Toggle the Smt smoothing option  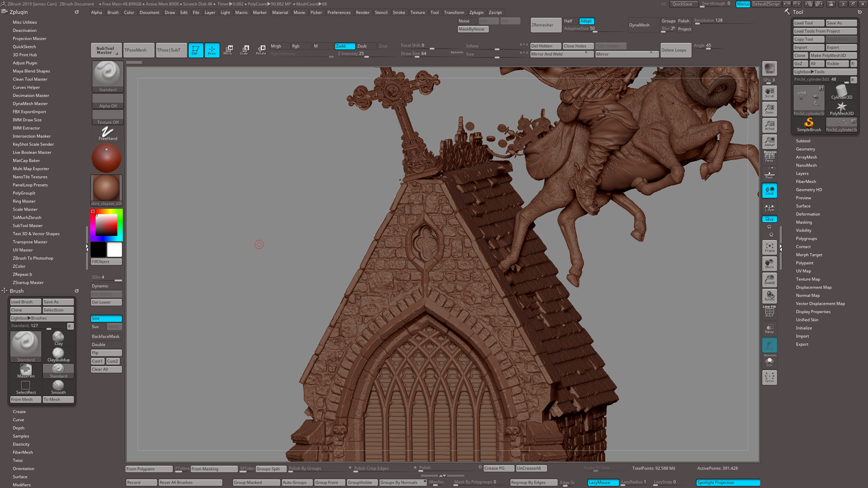106,319
